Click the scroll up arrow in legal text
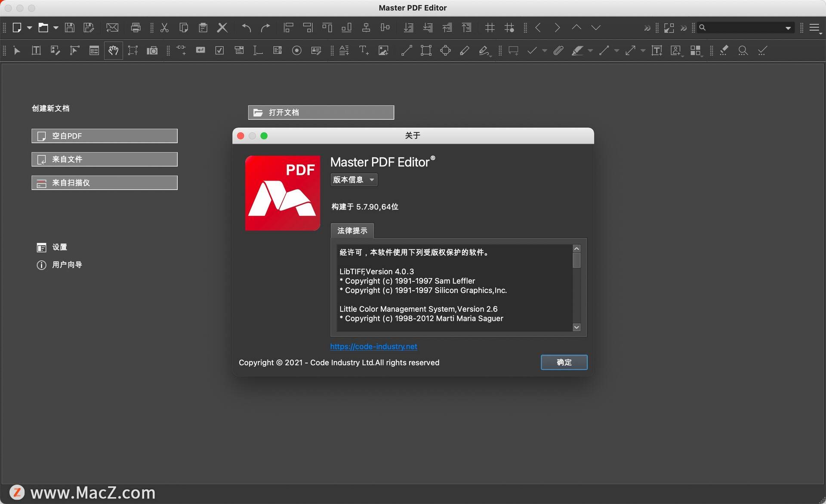Viewport: 826px width, 504px height. 577,249
